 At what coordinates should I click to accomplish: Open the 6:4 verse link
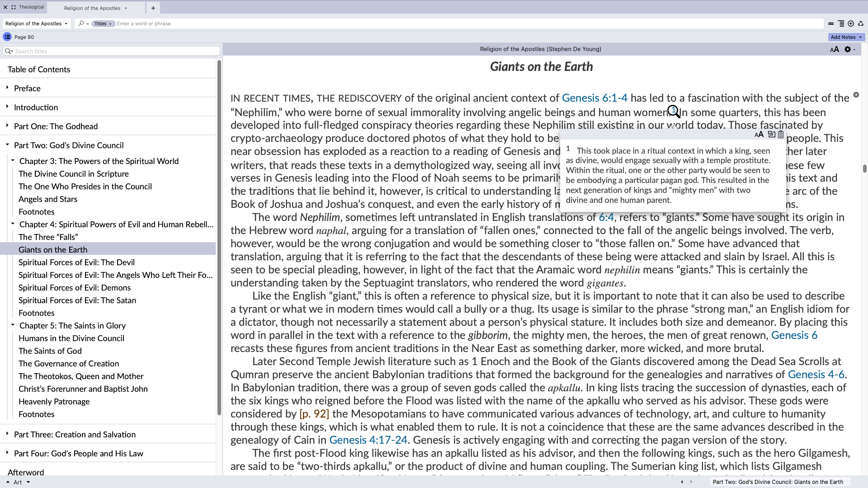click(606, 217)
